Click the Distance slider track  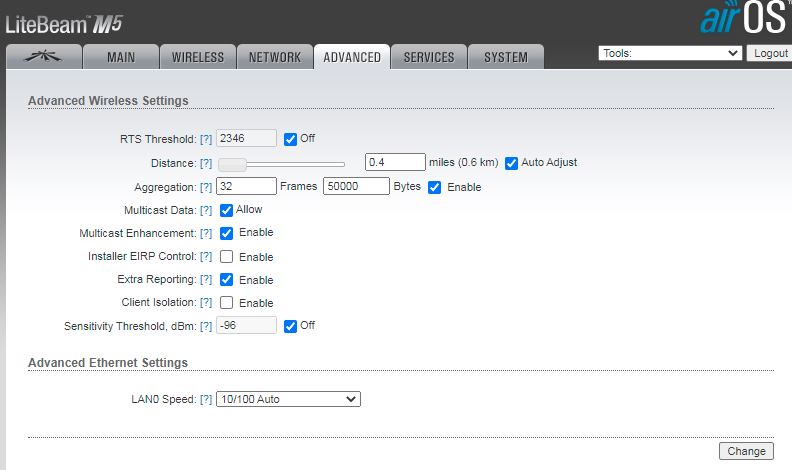click(x=290, y=163)
